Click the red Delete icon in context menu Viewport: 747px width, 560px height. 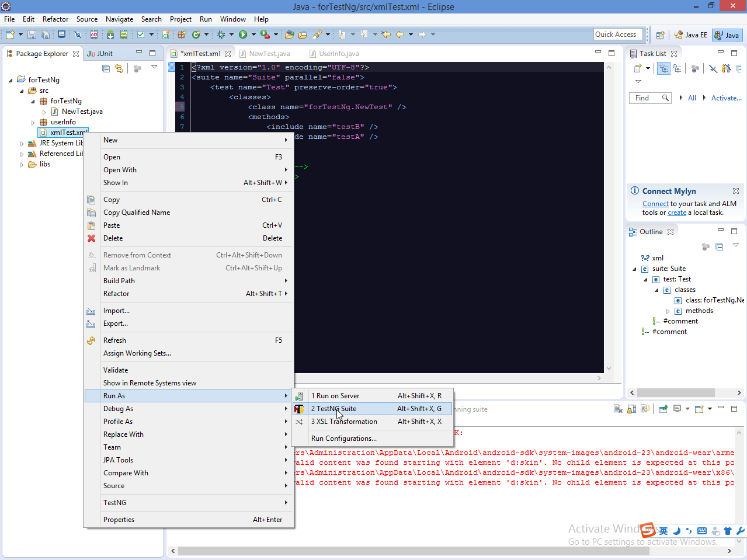(x=91, y=238)
